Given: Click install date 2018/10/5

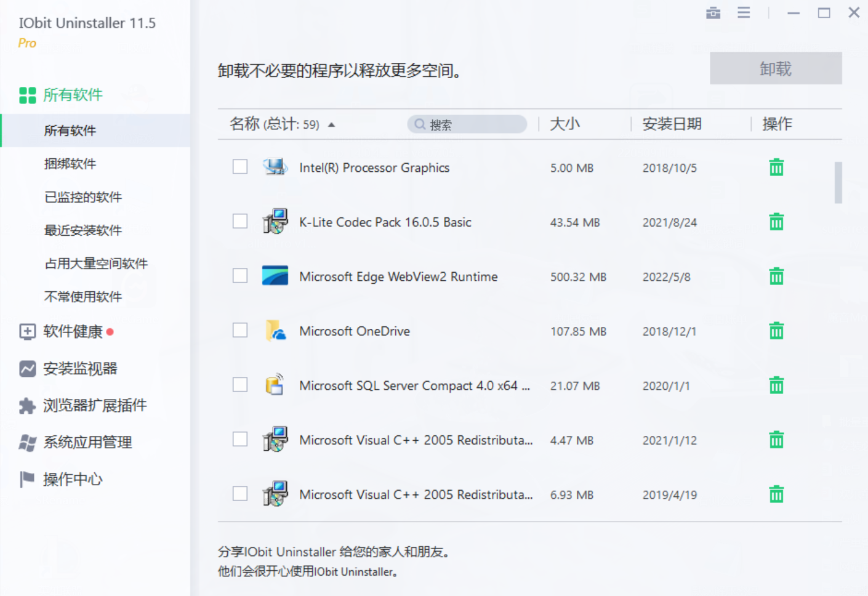Looking at the screenshot, I should [x=670, y=168].
